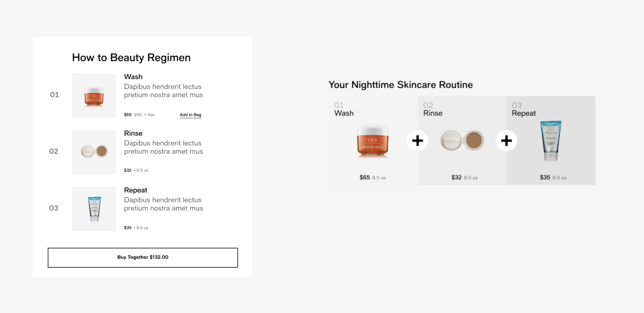Click the plus icon between Rinse and Repeat
The image size is (644, 313).
(506, 140)
